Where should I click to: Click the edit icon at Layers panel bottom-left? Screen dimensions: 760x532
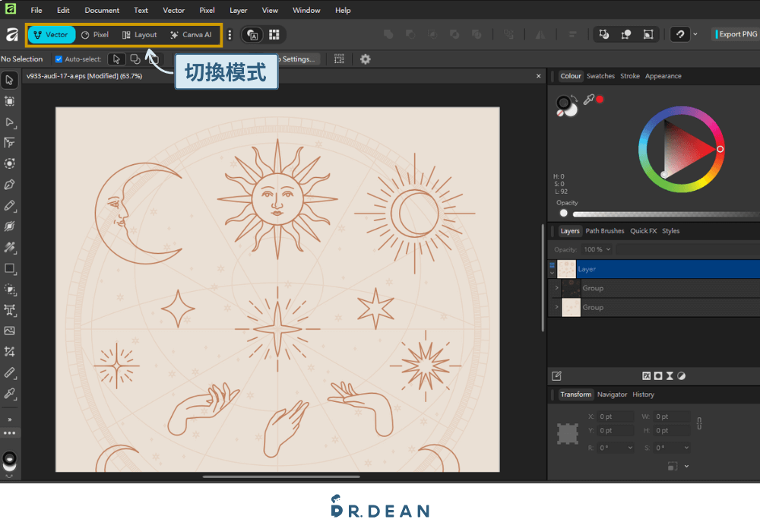556,376
